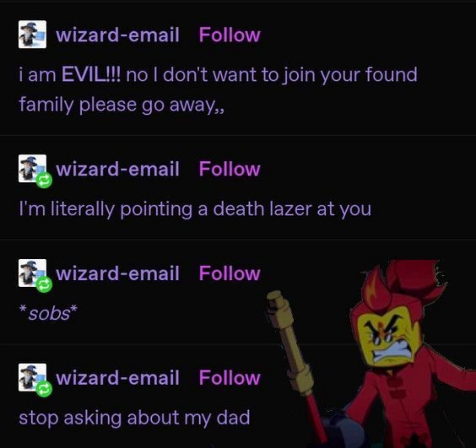The height and width of the screenshot is (448, 476).
Task: Open wizard-email username above the sobs text
Action: click(118, 273)
